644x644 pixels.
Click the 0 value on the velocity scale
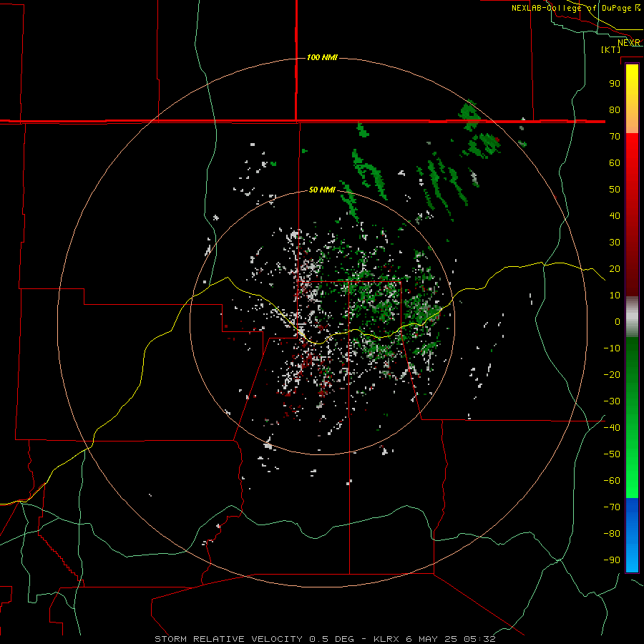click(618, 322)
